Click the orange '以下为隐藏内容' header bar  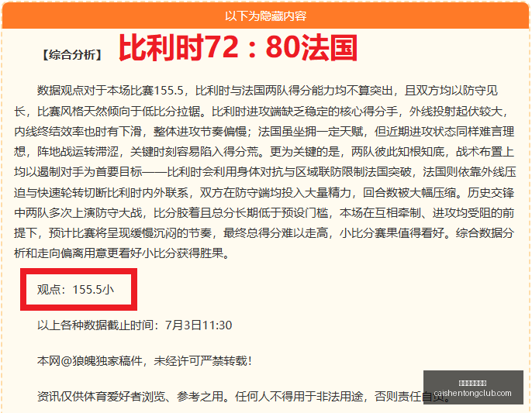pyautogui.click(x=266, y=15)
